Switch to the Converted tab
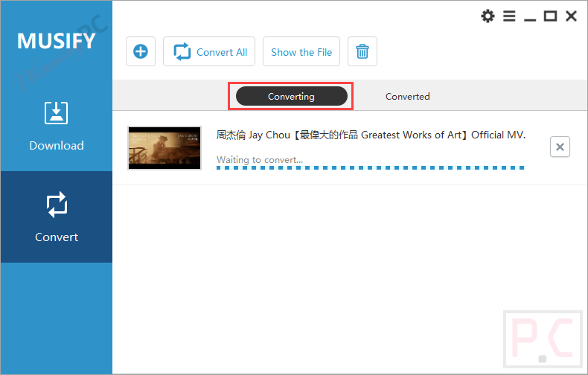 [x=408, y=97]
